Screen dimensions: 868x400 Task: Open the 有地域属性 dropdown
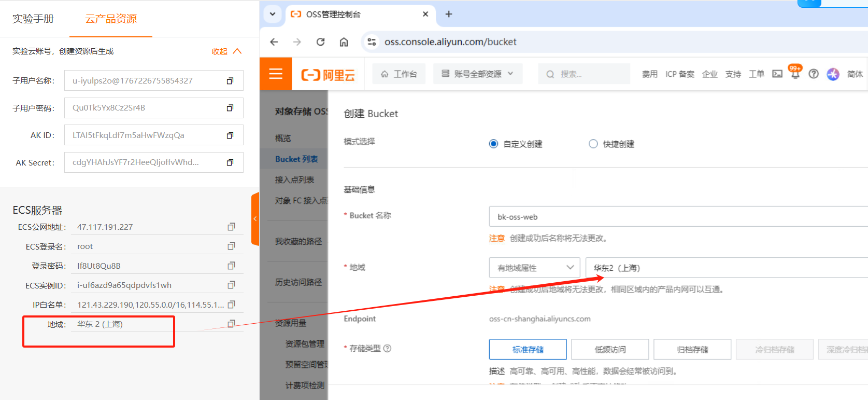coord(534,268)
